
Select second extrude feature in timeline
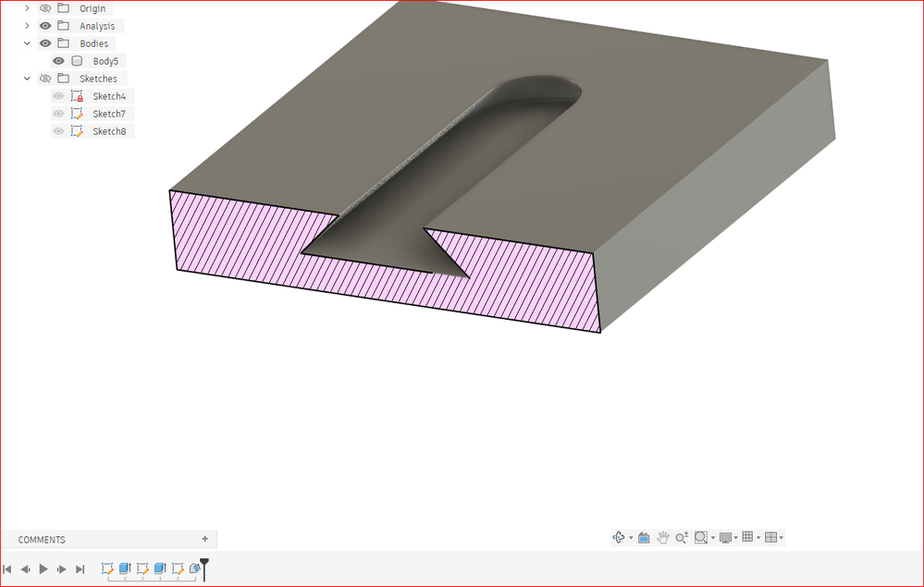pyautogui.click(x=160, y=569)
